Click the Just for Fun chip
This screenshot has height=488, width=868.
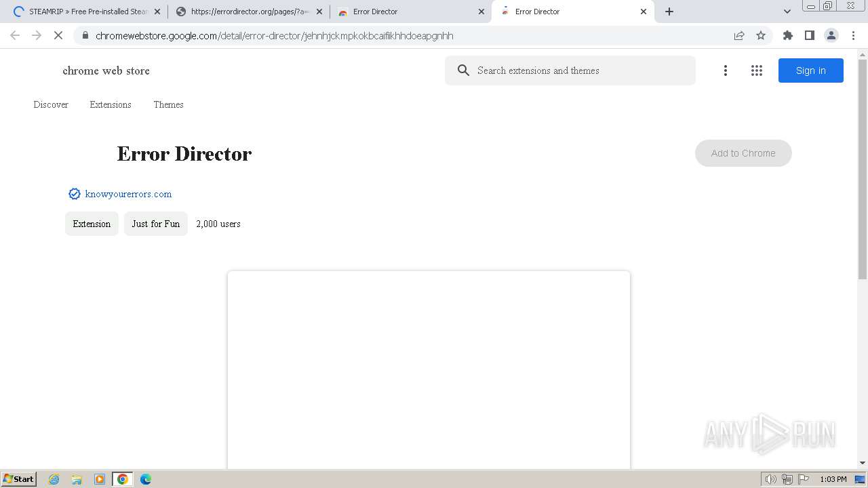click(x=156, y=224)
